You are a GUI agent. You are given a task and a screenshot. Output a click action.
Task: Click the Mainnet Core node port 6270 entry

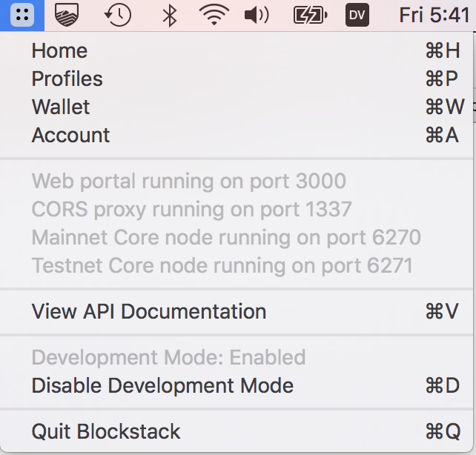click(x=226, y=237)
